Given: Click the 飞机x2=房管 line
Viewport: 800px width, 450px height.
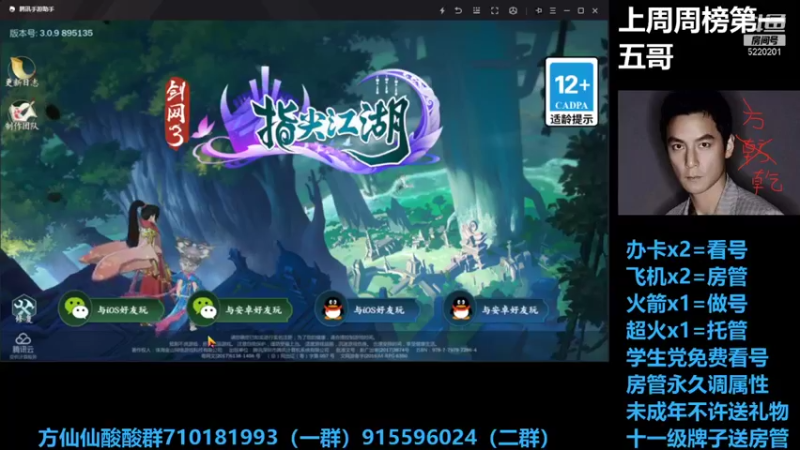Looking at the screenshot, I should pyautogui.click(x=687, y=277).
